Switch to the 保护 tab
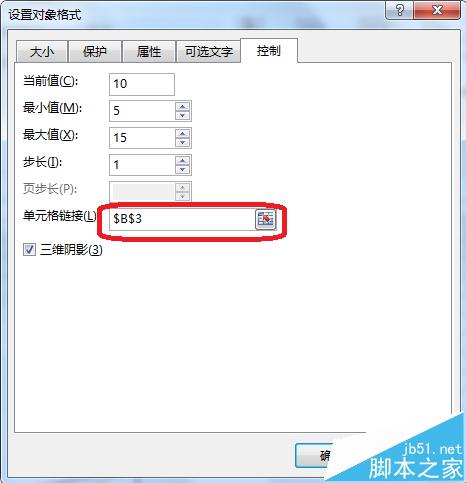The image size is (466, 483). tap(95, 52)
